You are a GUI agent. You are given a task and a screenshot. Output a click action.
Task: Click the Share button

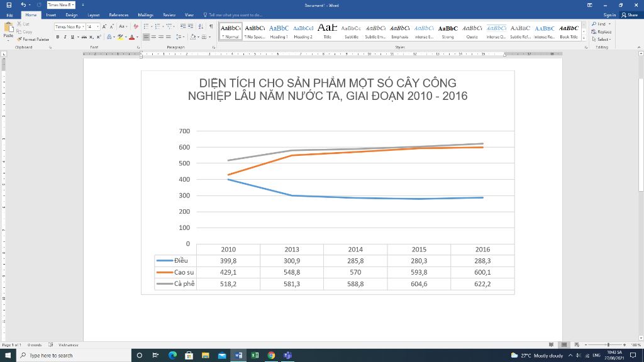[630, 14]
